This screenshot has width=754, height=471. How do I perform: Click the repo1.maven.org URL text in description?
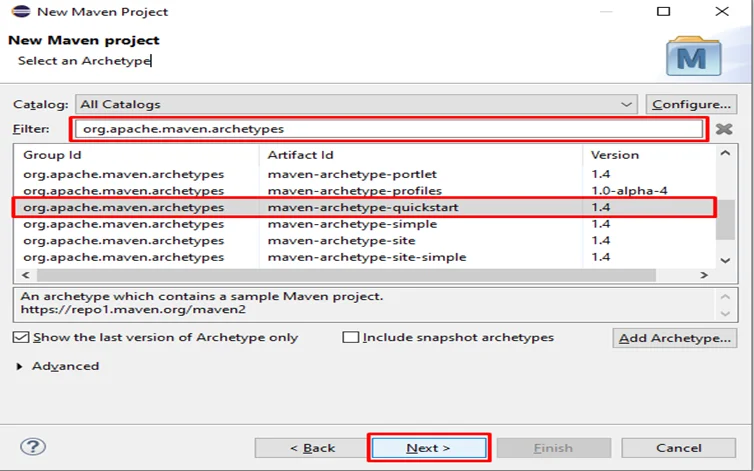point(133,309)
